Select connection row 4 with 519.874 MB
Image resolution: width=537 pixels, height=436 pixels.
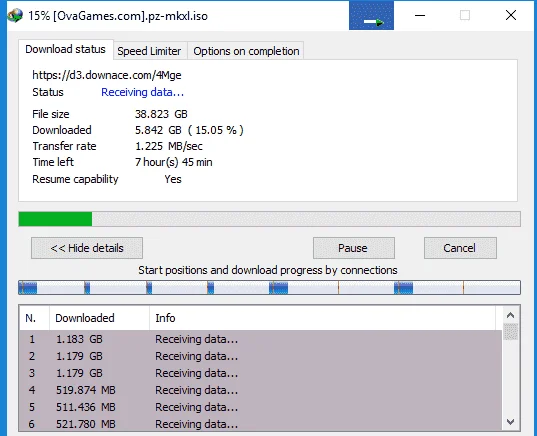tap(261, 390)
